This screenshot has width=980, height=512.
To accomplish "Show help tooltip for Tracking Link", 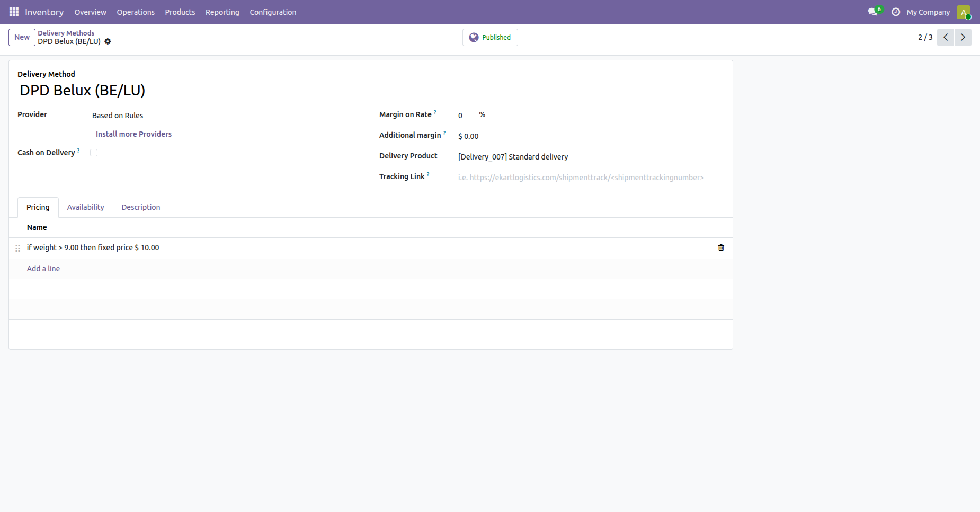I will [x=428, y=174].
